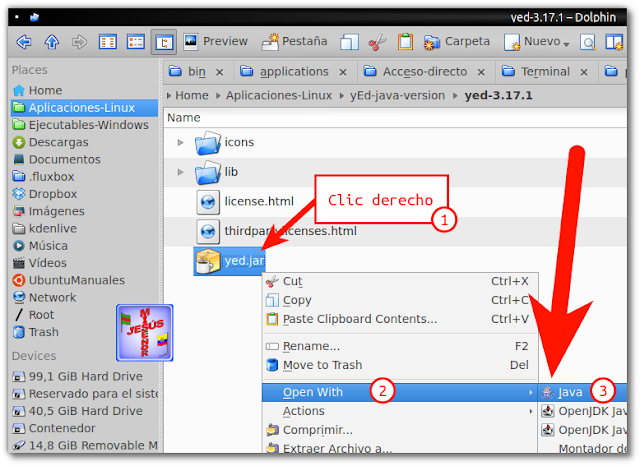Expand the lib folder tree arrow
Image resolution: width=640 pixels, height=466 pixels.
180,172
